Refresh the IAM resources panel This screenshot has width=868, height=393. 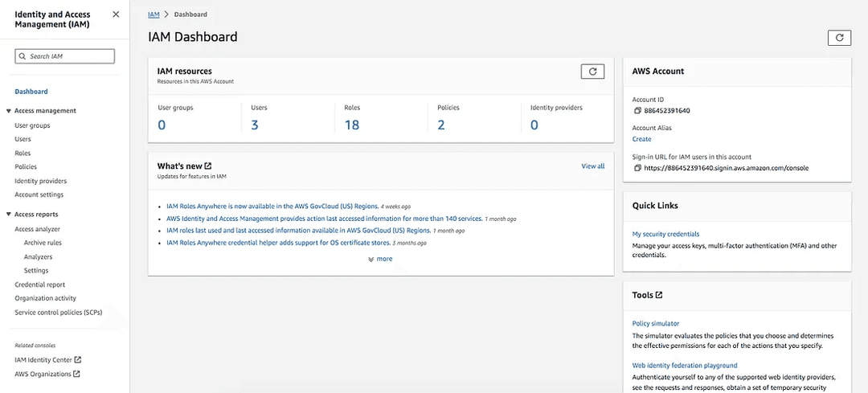click(x=592, y=72)
